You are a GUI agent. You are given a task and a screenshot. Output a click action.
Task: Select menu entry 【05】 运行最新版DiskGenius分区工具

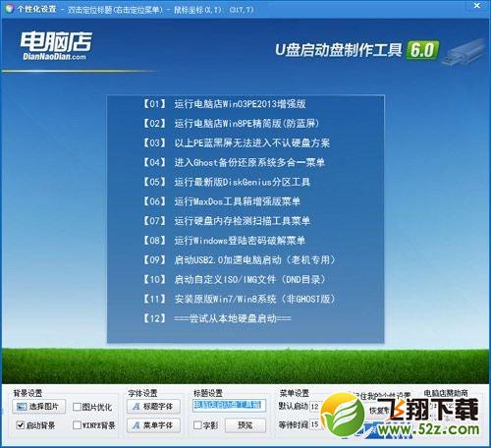click(x=226, y=182)
